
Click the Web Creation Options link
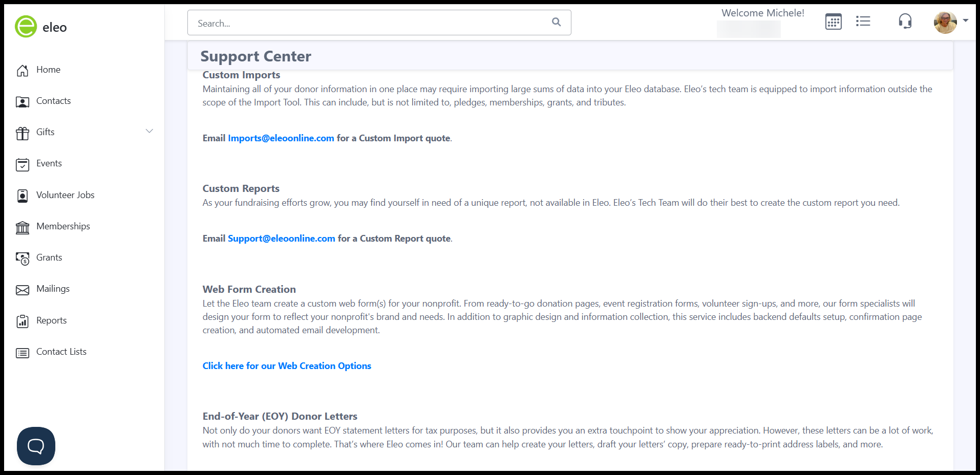(x=287, y=366)
